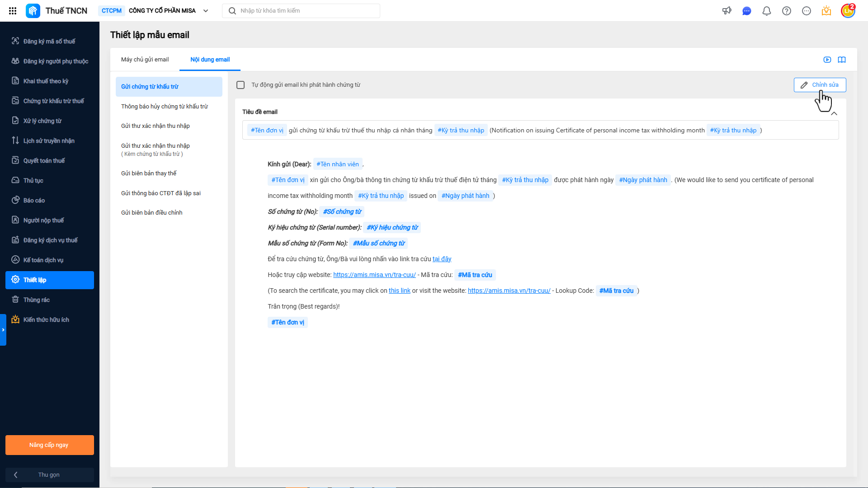The width and height of the screenshot is (868, 488).
Task: Click the #Tên nhân viên placeholder tag
Action: [x=338, y=164]
